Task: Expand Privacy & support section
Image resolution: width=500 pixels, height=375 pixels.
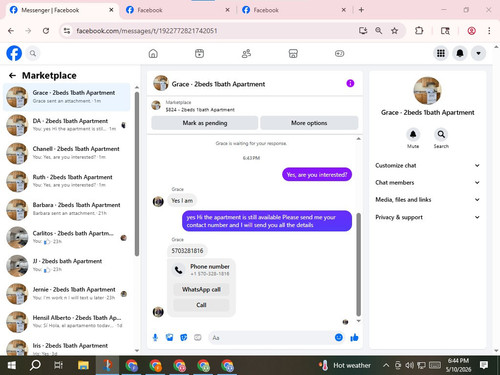Action: pos(427,217)
